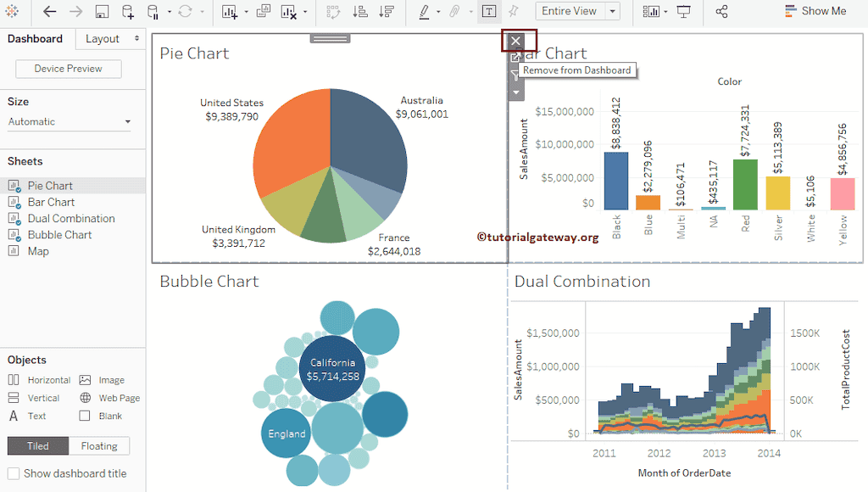Click the Bubble Chart title text
The image size is (868, 492).
(x=209, y=282)
